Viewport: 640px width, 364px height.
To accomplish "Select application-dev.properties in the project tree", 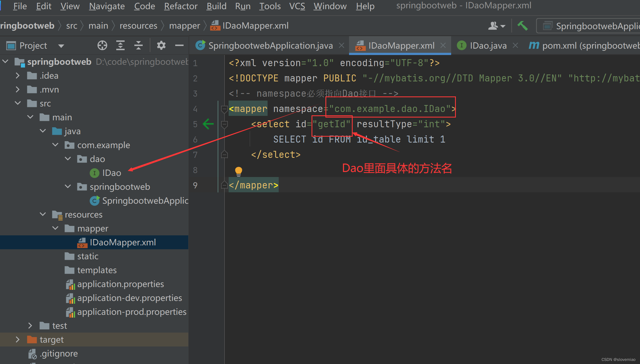I will pyautogui.click(x=129, y=298).
